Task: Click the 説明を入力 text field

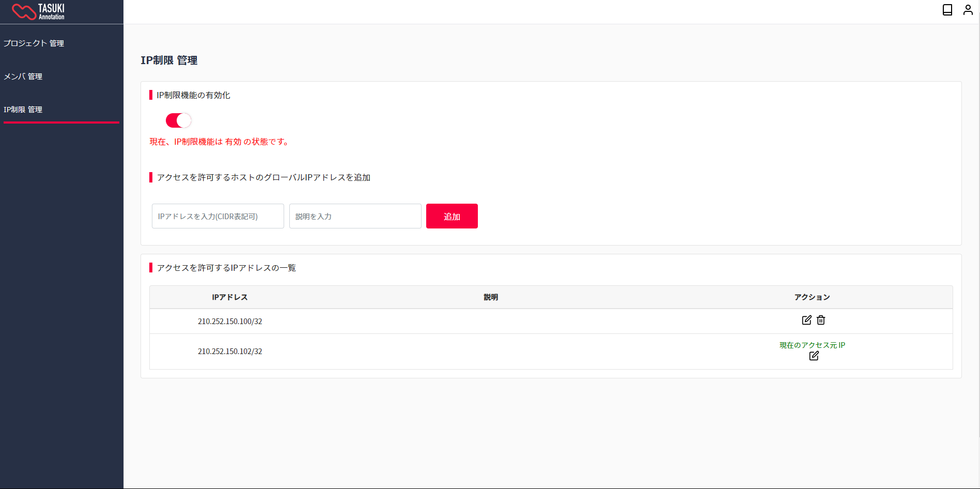Action: 355,216
